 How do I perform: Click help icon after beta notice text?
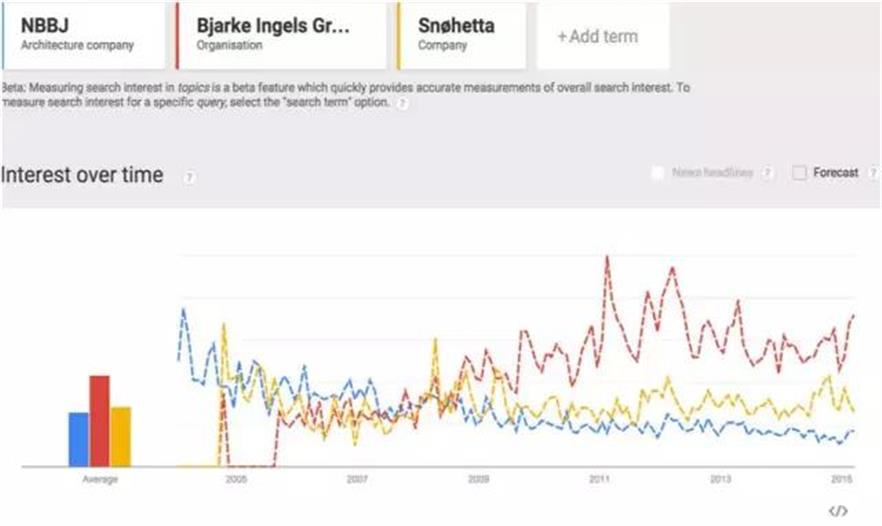click(x=402, y=103)
